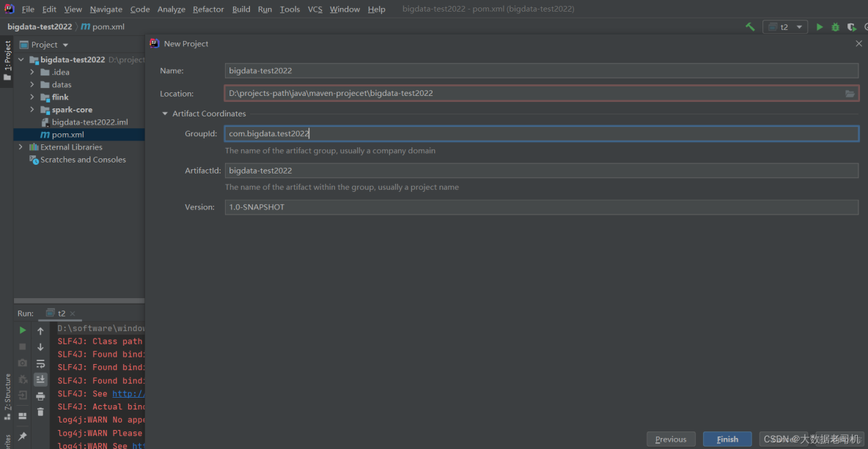Clear the Run console with trash icon
Viewport: 868px width, 449px height.
[x=40, y=412]
